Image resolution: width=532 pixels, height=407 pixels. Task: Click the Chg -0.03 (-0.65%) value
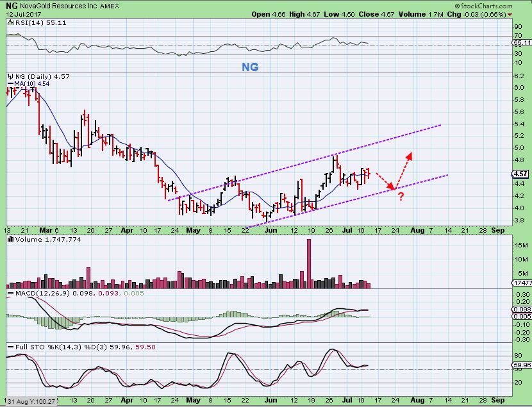coord(476,14)
